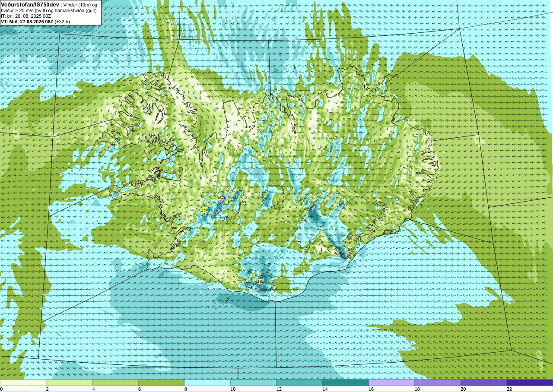The height and width of the screenshot is (392, 553).
Task: Click legend scale value 0
Action: click(x=1, y=389)
